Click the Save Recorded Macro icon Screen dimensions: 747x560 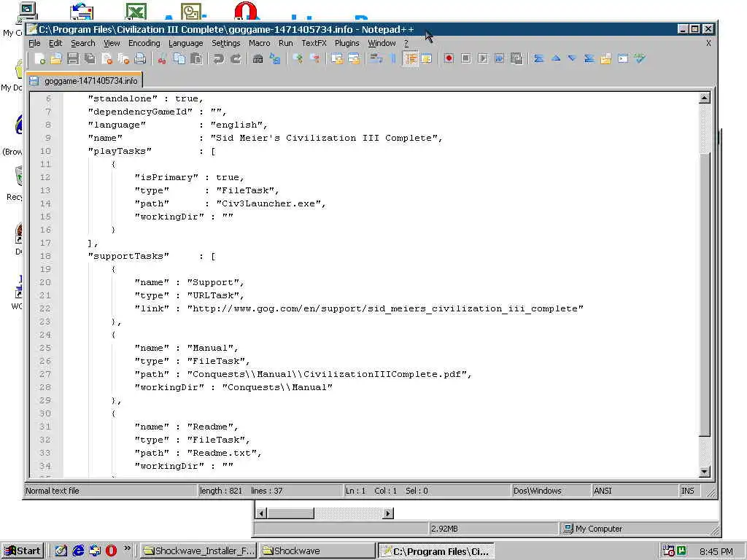click(516, 58)
